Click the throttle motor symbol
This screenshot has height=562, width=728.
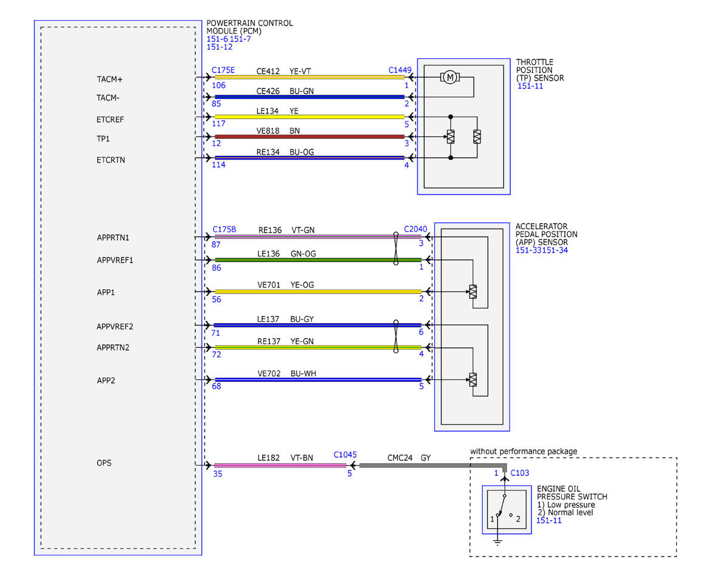tap(450, 77)
